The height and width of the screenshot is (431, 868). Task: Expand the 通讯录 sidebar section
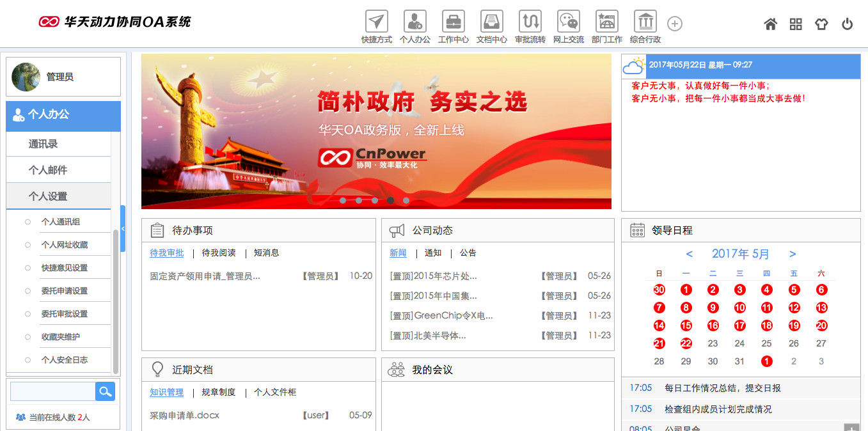43,145
